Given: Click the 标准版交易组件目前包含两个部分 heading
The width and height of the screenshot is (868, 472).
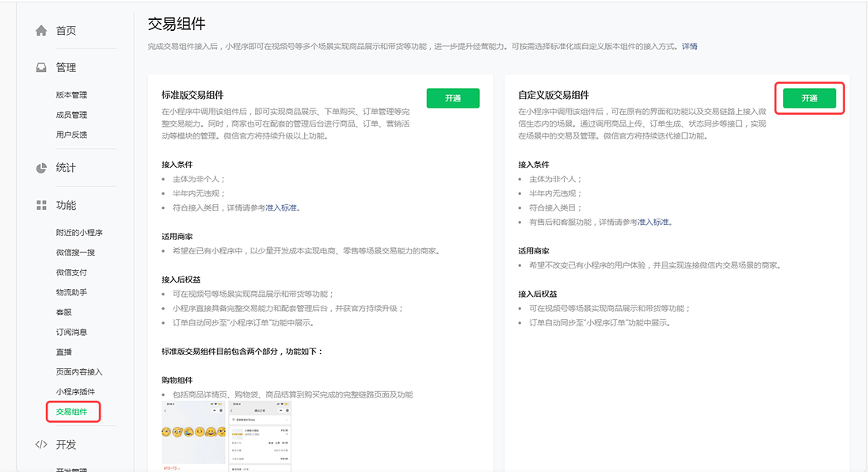Looking at the screenshot, I should [242, 352].
